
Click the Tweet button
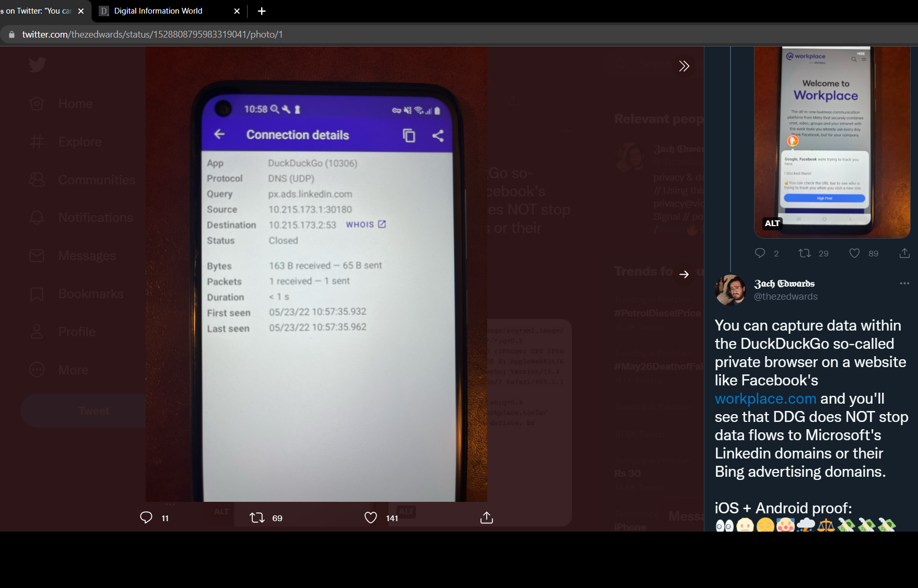(84, 411)
